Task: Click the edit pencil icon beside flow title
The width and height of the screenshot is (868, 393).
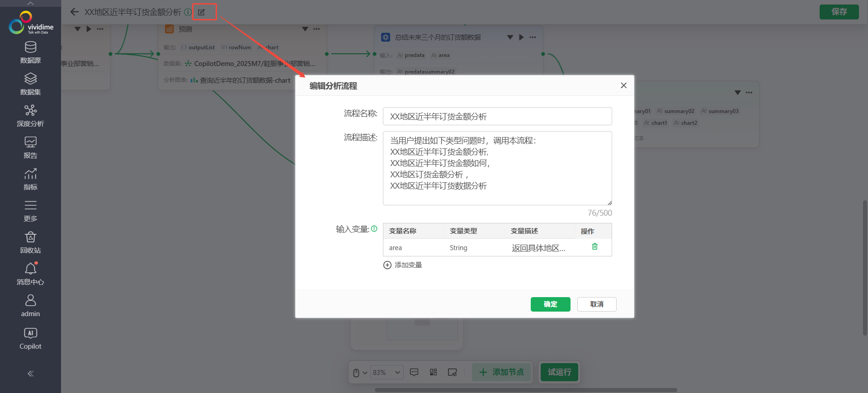Action: click(202, 12)
